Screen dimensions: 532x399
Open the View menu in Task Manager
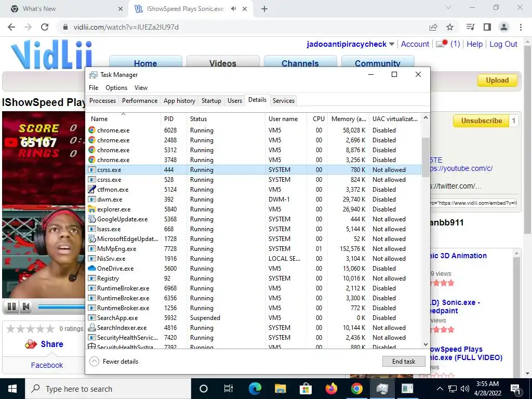[141, 87]
